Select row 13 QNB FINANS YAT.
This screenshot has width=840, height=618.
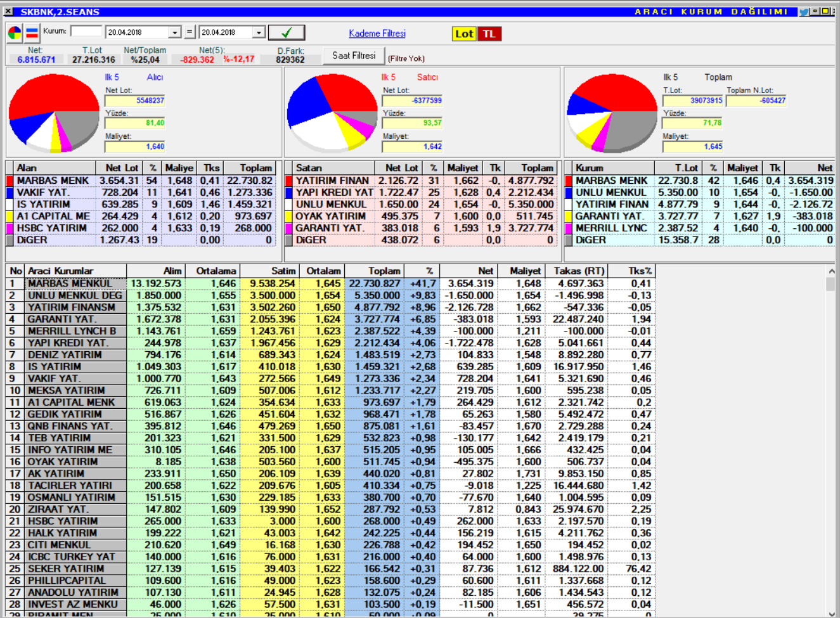[x=330, y=426]
